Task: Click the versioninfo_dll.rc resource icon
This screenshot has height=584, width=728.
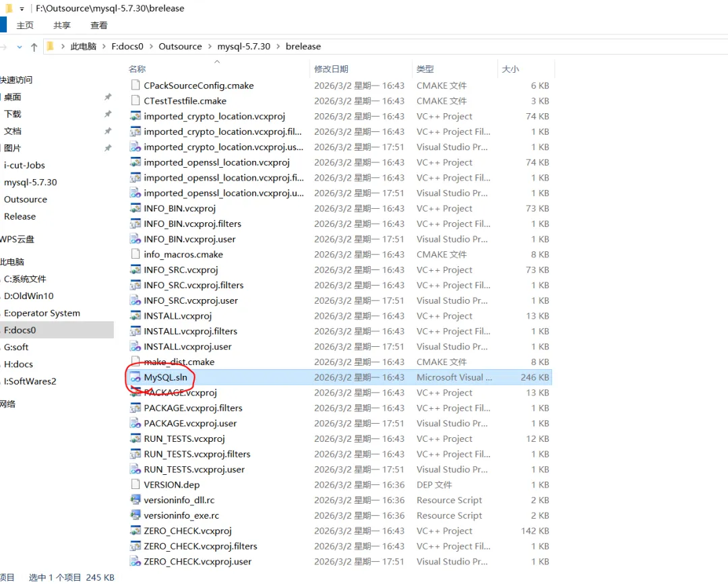Action: [x=135, y=500]
